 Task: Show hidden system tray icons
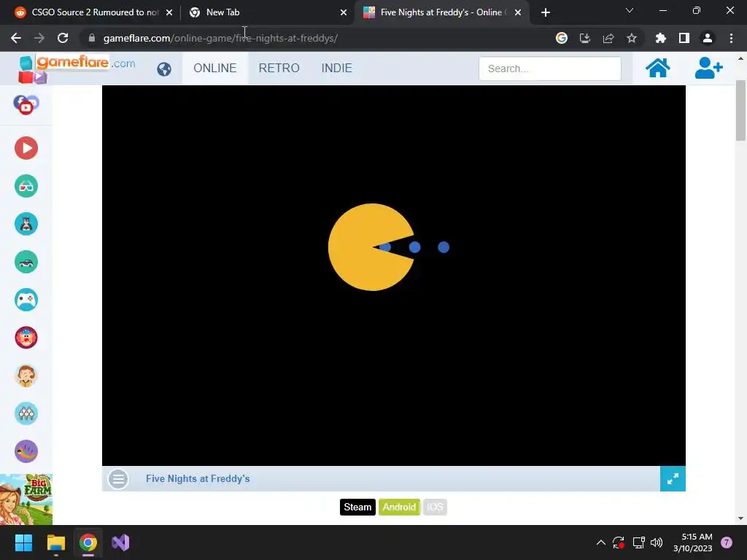click(x=601, y=542)
